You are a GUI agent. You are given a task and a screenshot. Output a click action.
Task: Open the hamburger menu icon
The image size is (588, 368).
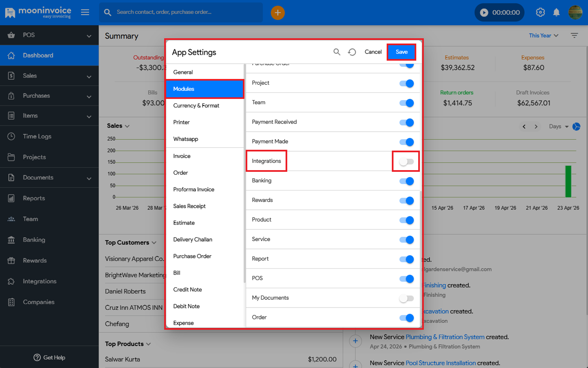point(85,12)
